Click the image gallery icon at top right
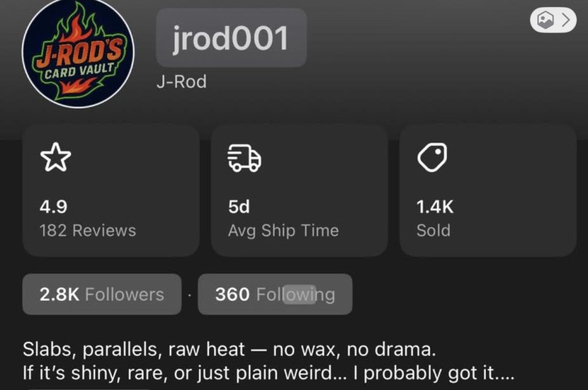The image size is (588, 390). (546, 19)
